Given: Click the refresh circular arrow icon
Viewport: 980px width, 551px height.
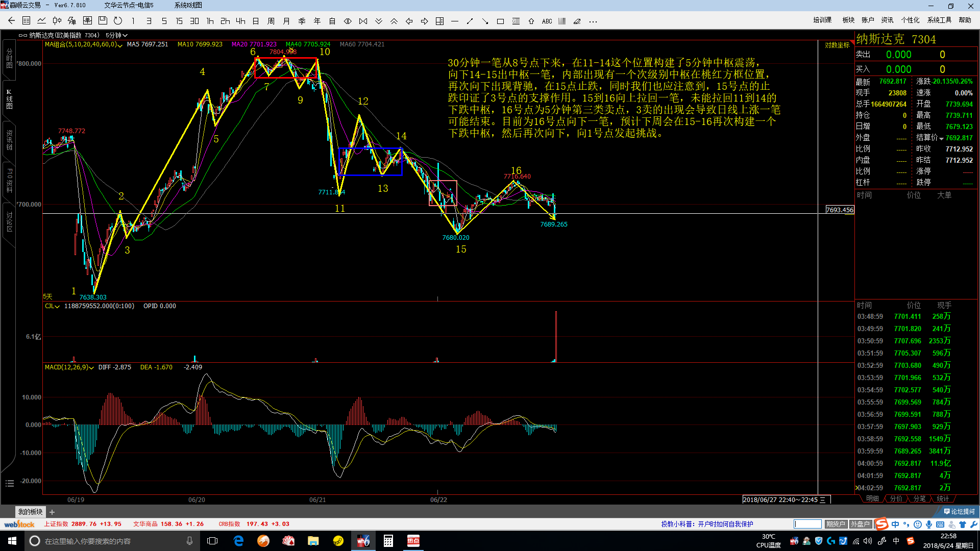Looking at the screenshot, I should pyautogui.click(x=118, y=21).
